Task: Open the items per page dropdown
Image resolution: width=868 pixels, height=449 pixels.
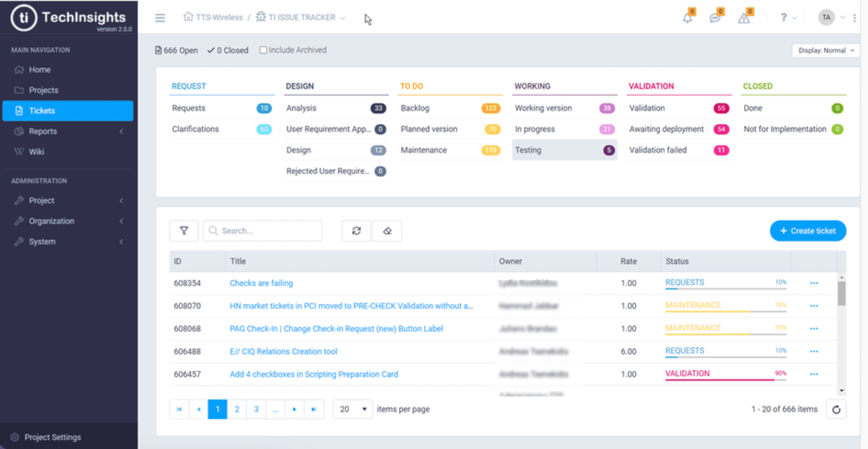Action: 352,409
